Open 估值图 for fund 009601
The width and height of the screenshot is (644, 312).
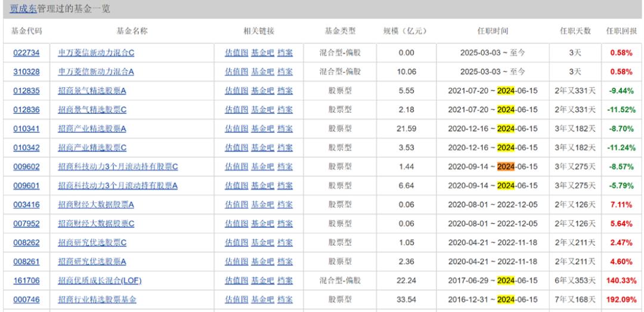point(237,186)
